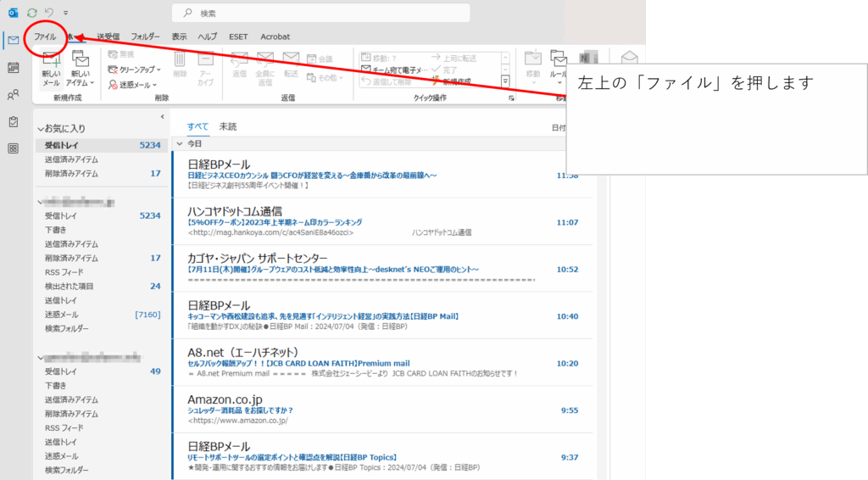Collapse the 今日 group in message list
The image size is (868, 480).
point(179,144)
